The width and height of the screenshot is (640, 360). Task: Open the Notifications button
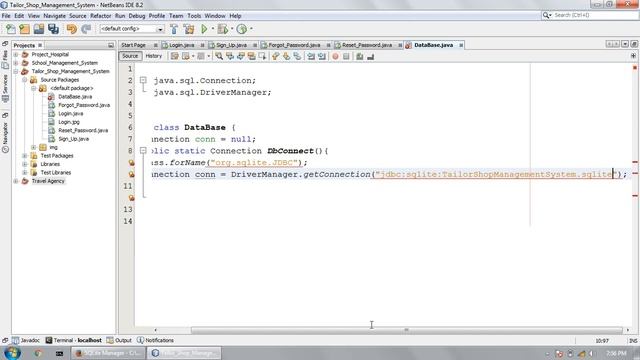point(156,340)
